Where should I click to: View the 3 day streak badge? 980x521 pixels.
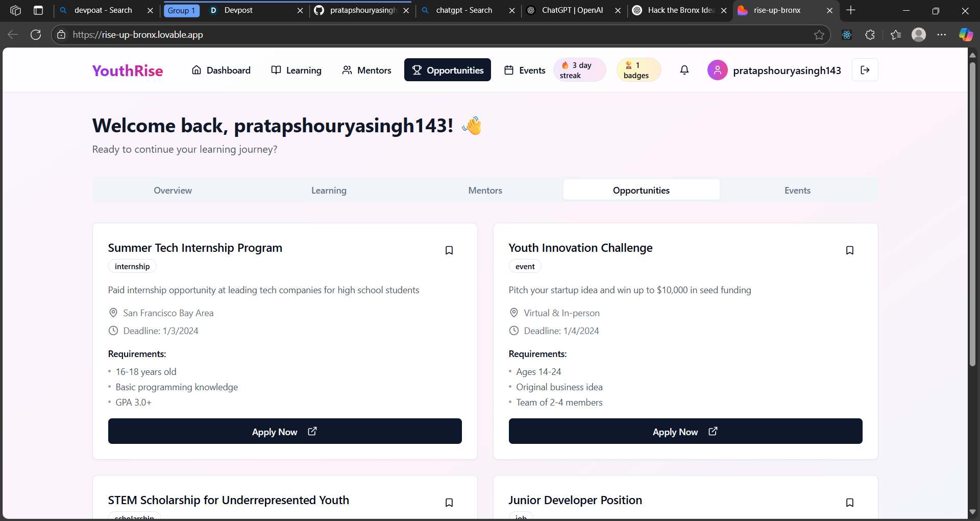point(579,70)
